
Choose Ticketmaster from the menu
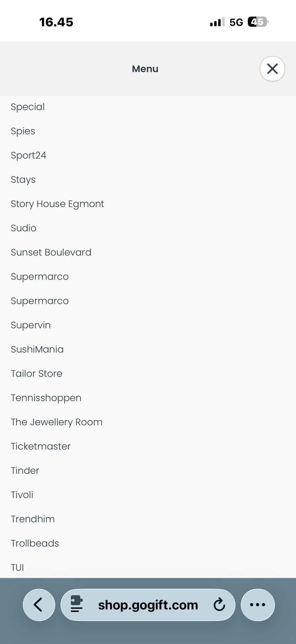(41, 446)
